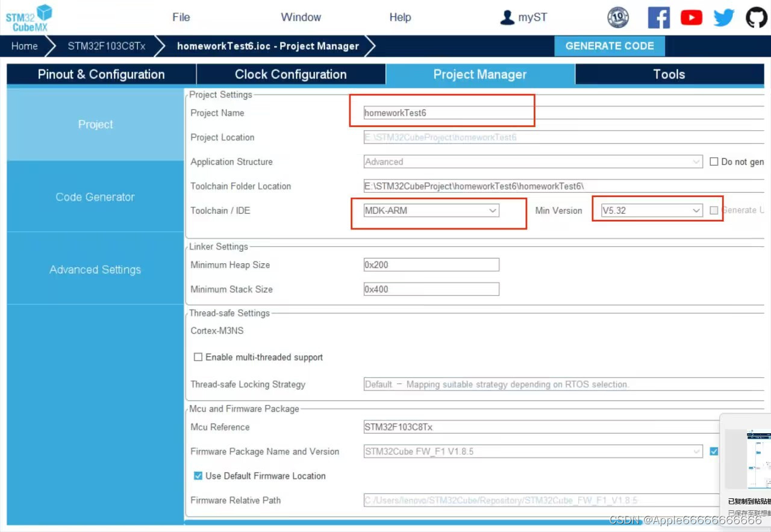
Task: Click the 10-year anniversary badge icon
Action: (x=618, y=17)
